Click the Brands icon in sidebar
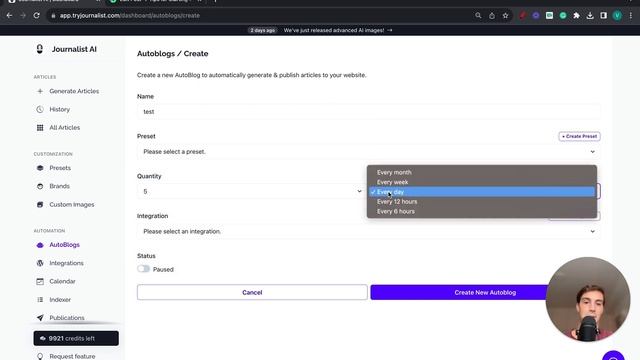This screenshot has width=640, height=360. click(40, 186)
